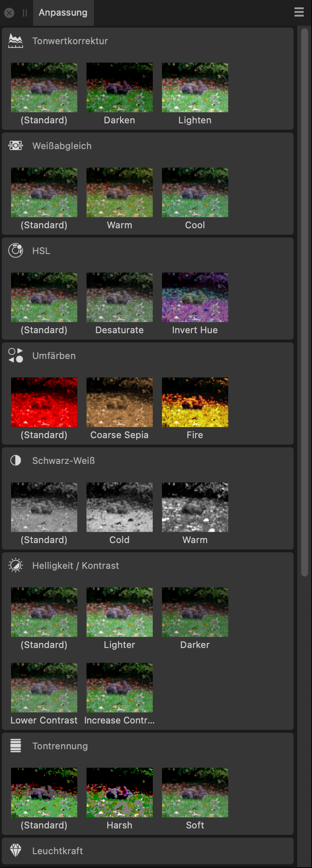Viewport: 312px width, 868px height.
Task: Apply the Desaturate HSL preset
Action: (120, 297)
